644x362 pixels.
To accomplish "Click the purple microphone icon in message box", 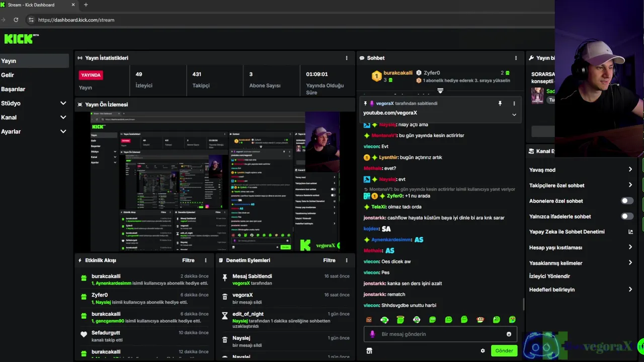I will (x=372, y=334).
